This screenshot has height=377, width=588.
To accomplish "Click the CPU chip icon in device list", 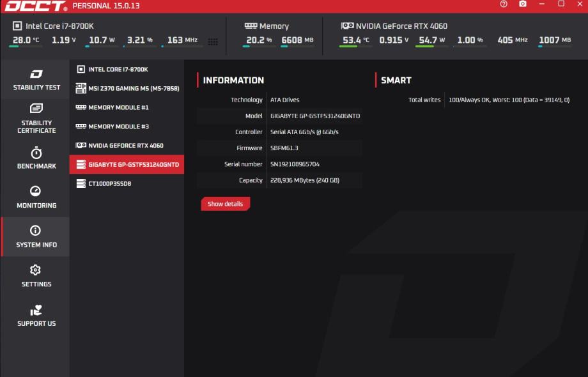I will [81, 69].
